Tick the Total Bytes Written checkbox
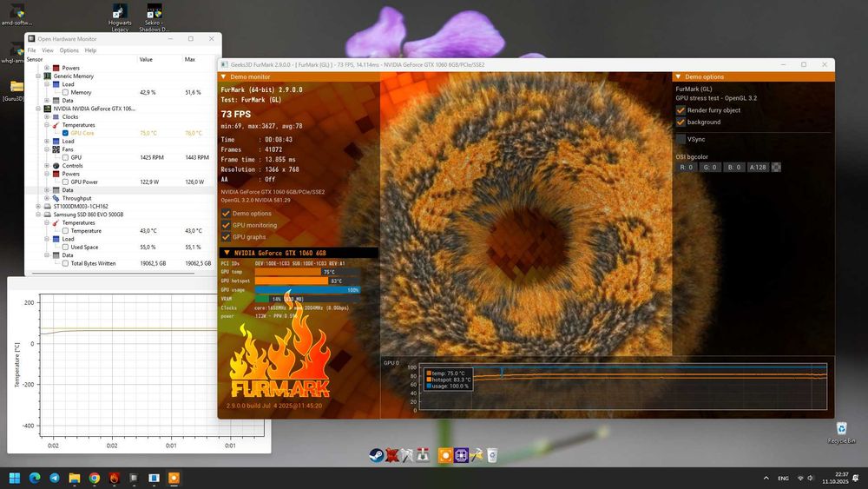868x489 pixels. tap(65, 263)
